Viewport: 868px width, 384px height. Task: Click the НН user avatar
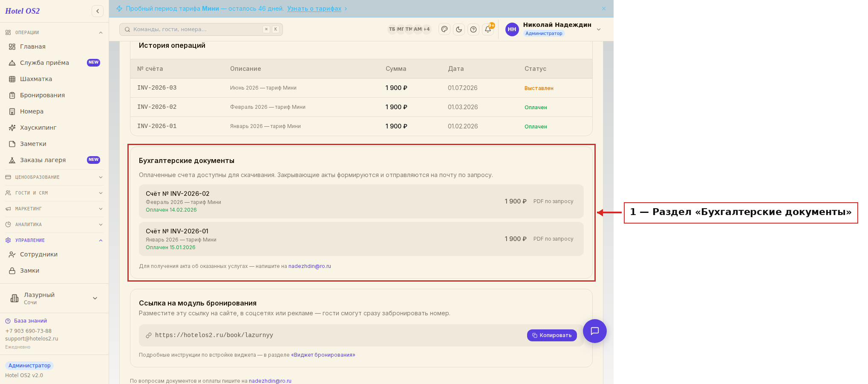512,29
